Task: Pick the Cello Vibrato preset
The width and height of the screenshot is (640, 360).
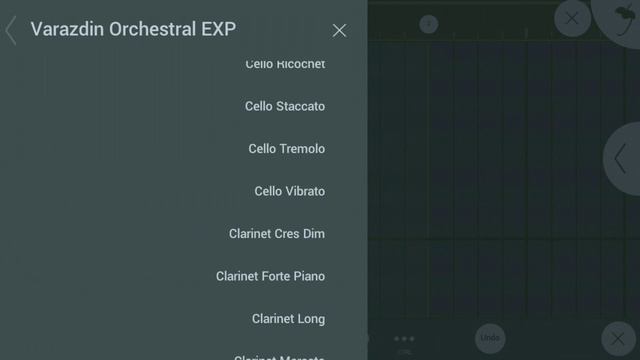Action: (289, 191)
